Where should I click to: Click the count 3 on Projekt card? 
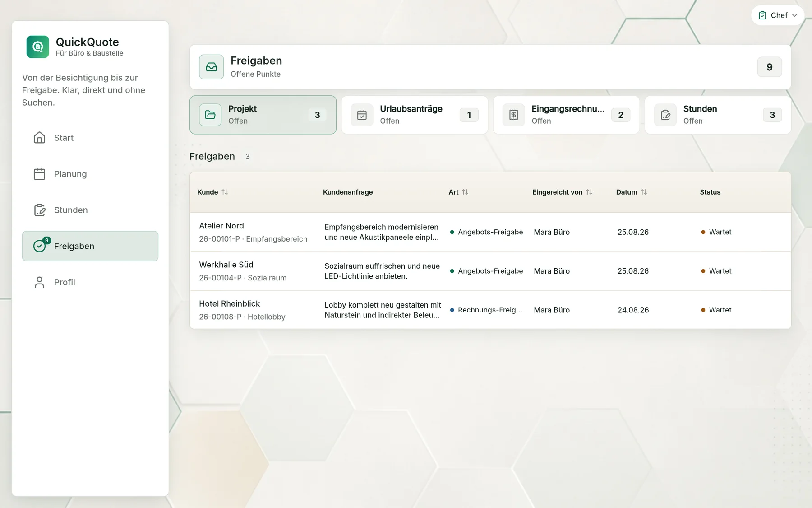(x=318, y=115)
